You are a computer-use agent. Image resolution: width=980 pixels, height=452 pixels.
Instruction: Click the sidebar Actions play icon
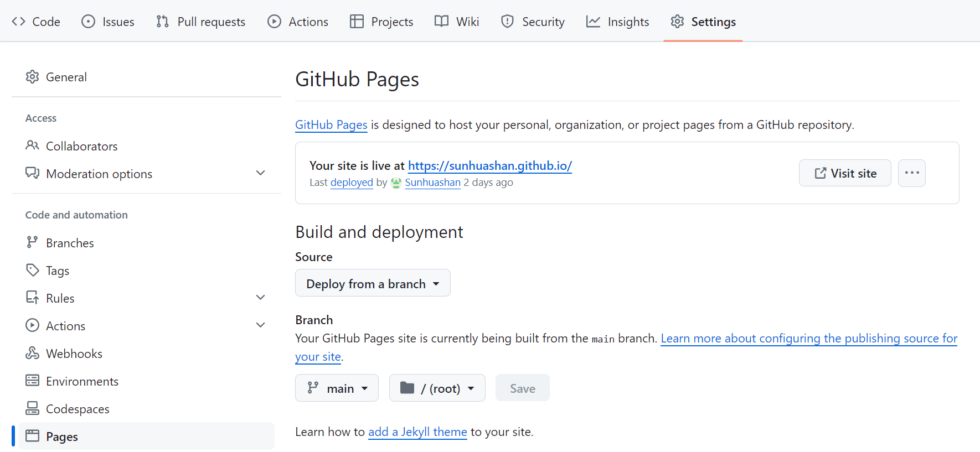tap(33, 325)
